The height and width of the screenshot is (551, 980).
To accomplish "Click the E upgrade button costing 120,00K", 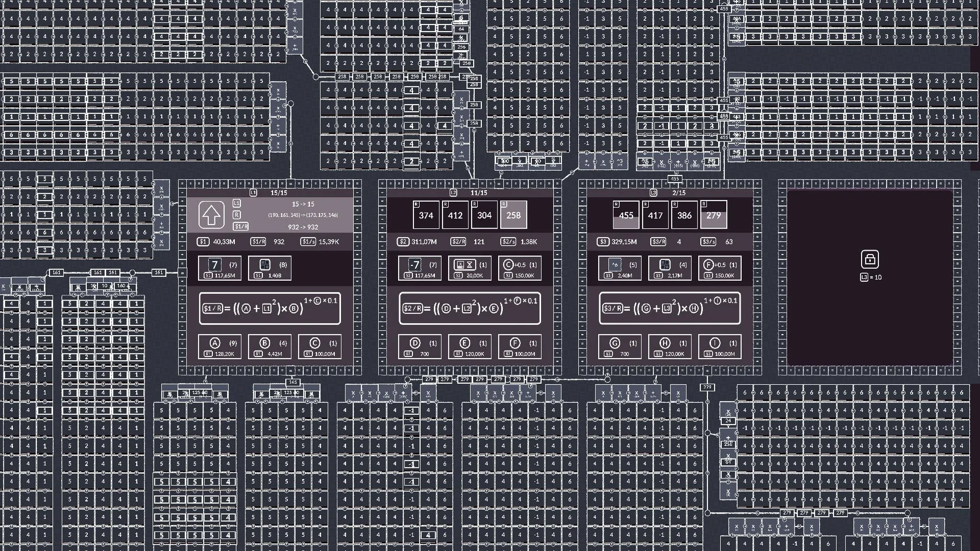I will pyautogui.click(x=470, y=346).
